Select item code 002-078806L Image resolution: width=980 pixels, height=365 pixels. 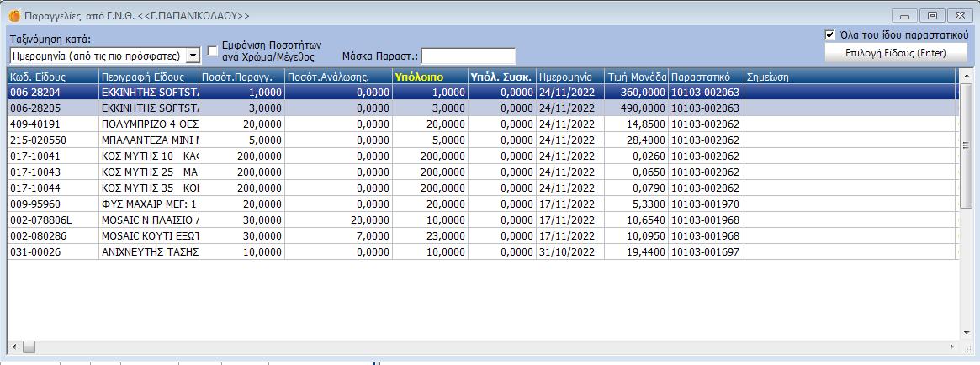tap(40, 220)
